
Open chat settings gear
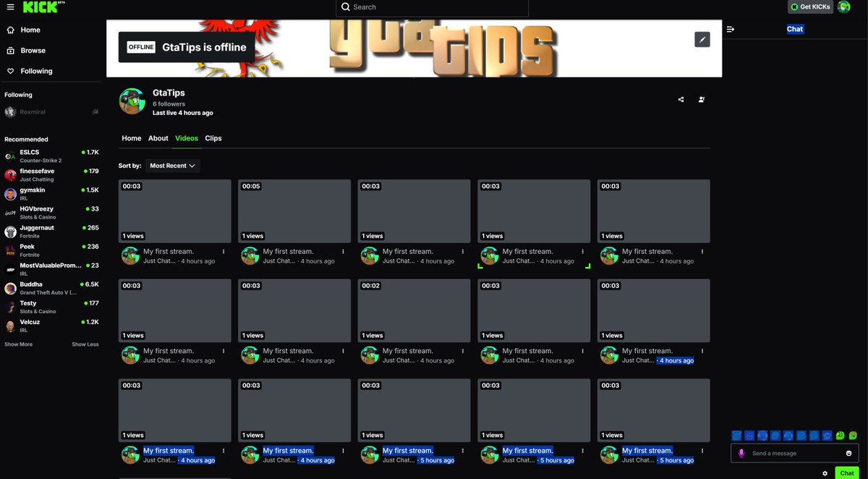point(825,473)
